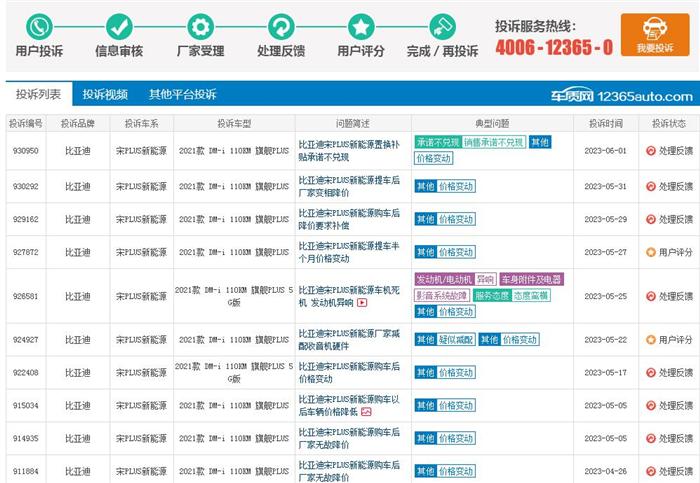Click the 处理反馈 status icon for complaint 914935
The height and width of the screenshot is (483, 700).
651,438
